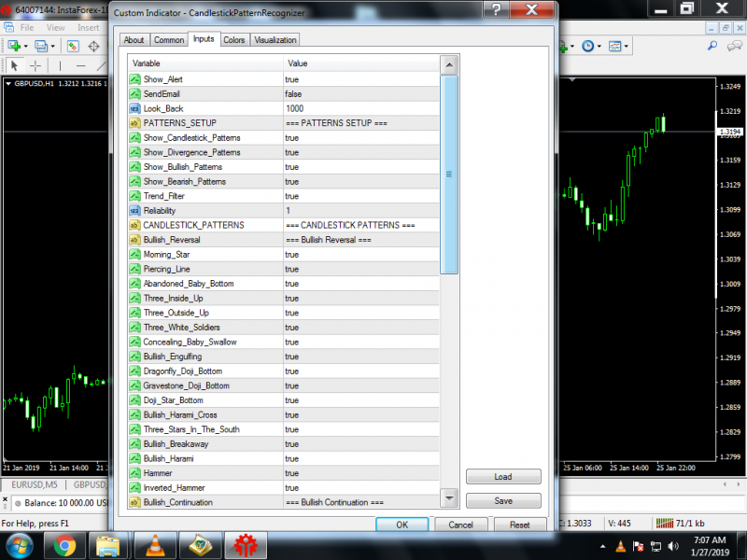The height and width of the screenshot is (560, 747).
Task: Select the Three_White_Soldiers variable
Action: point(182,328)
